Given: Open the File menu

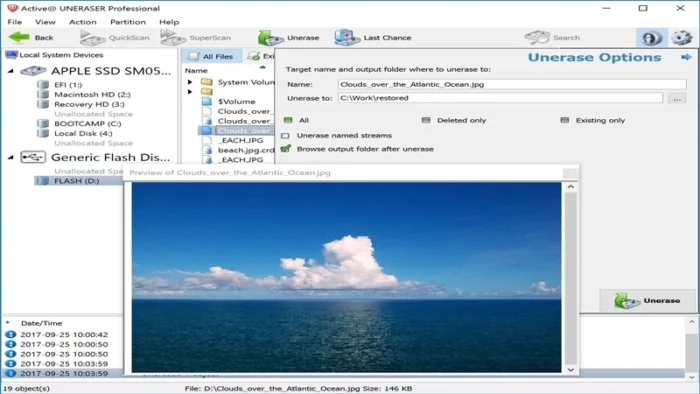Looking at the screenshot, I should click(15, 22).
